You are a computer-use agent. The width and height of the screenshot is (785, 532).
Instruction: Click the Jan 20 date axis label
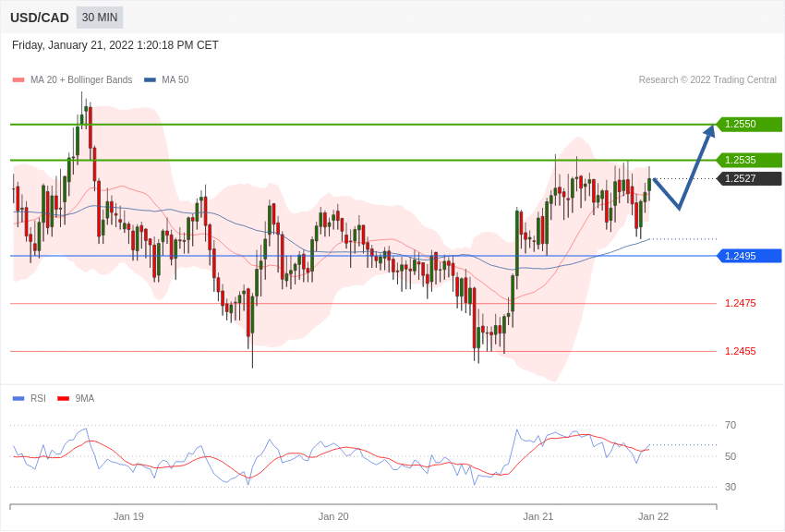click(x=333, y=516)
